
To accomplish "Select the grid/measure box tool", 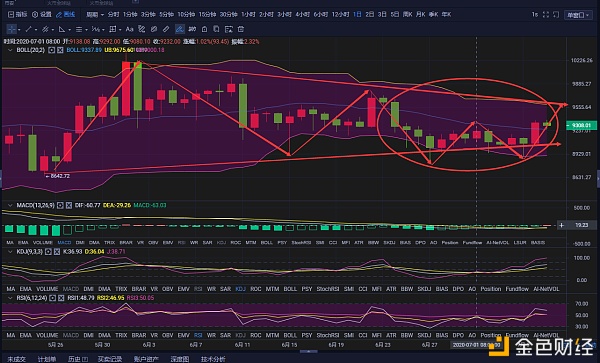I will (112, 29).
